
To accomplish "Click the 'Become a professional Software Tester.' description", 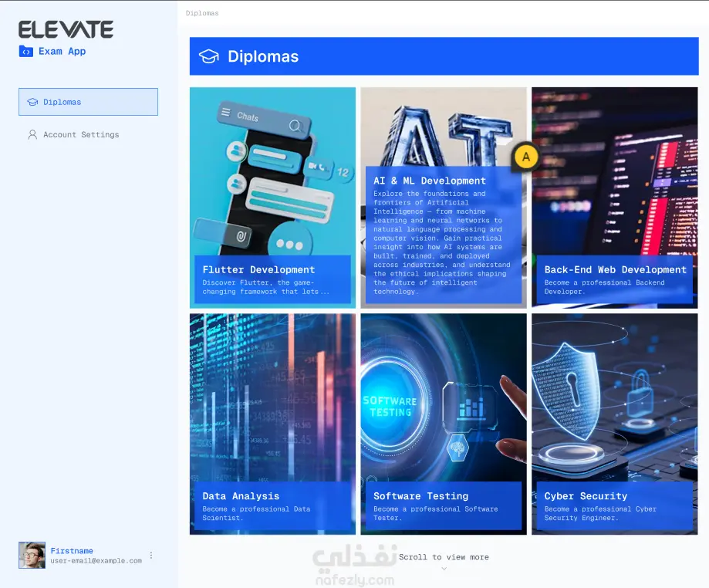I will pyautogui.click(x=435, y=513).
